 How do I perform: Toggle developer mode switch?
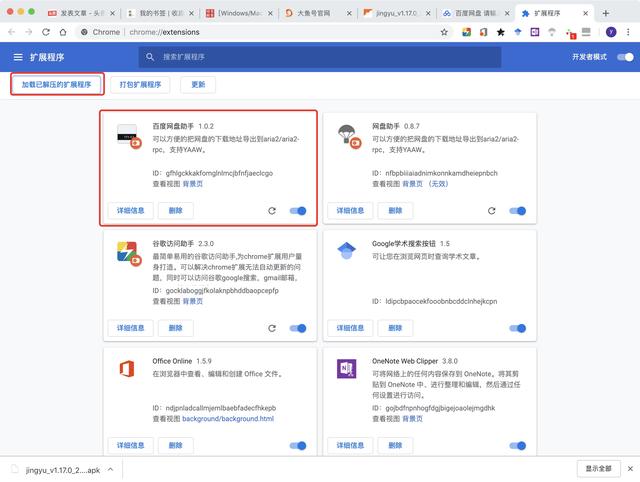(x=625, y=57)
